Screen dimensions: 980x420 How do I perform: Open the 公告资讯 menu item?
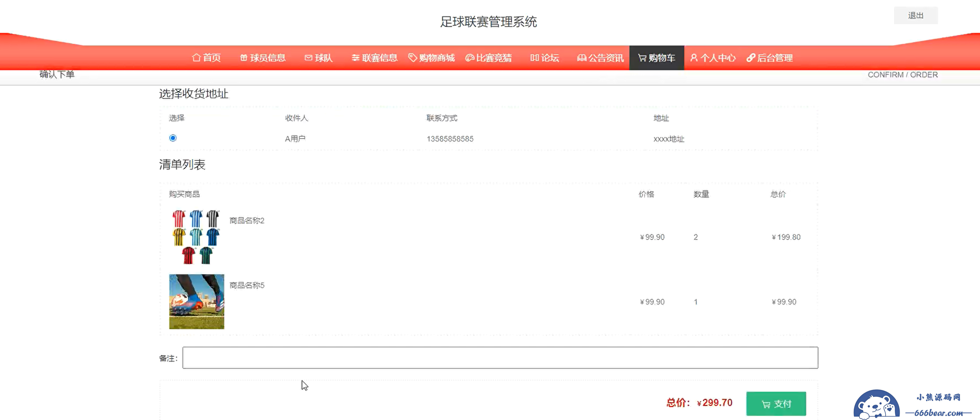[601, 58]
